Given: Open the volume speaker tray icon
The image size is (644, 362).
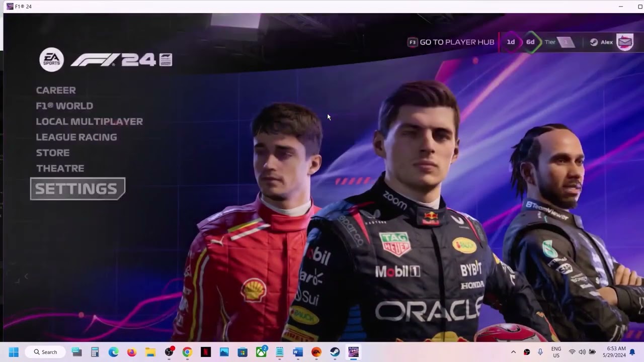Looking at the screenshot, I should click(x=582, y=352).
